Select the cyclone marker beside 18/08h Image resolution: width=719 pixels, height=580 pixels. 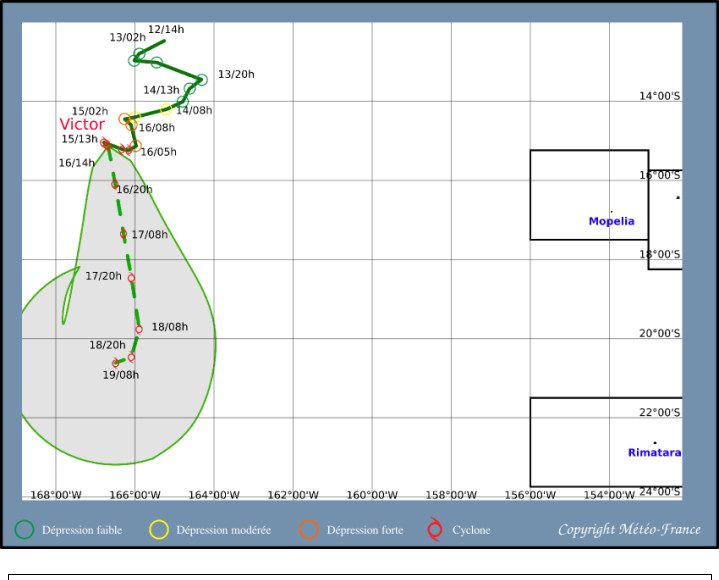click(139, 329)
